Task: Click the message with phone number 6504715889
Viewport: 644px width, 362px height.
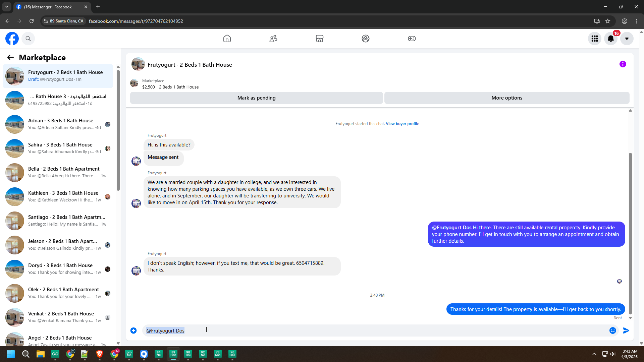Action: pyautogui.click(x=242, y=266)
